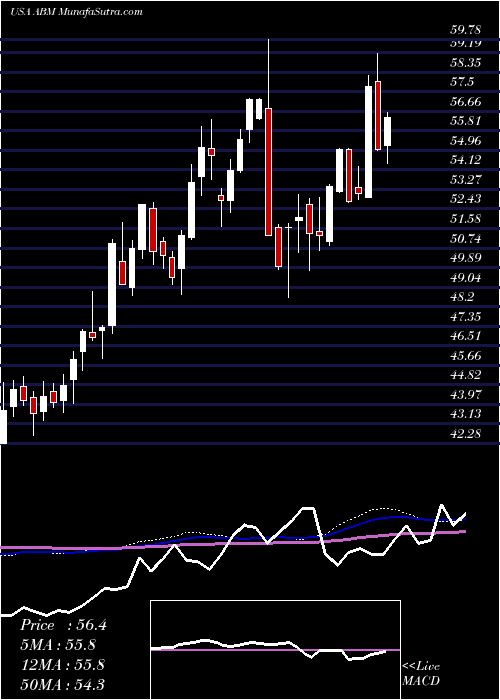Viewport: 500px width, 700px height.
Task: Click the 46.51 price axis label
Action: point(466,336)
